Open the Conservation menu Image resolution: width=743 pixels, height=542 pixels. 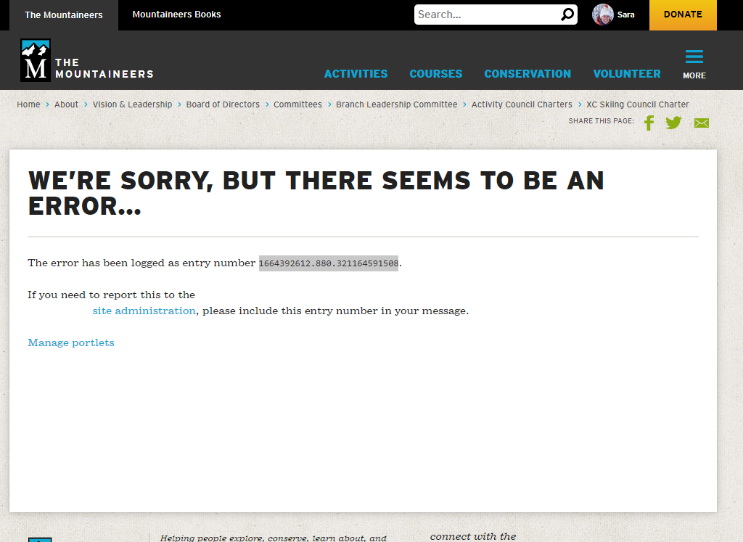[527, 74]
